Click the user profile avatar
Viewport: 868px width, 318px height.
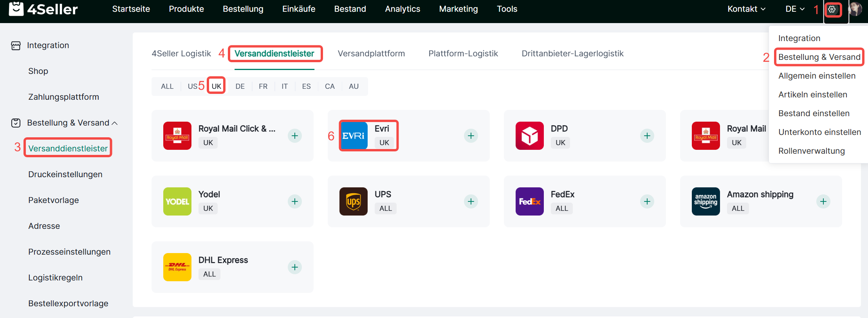point(856,9)
